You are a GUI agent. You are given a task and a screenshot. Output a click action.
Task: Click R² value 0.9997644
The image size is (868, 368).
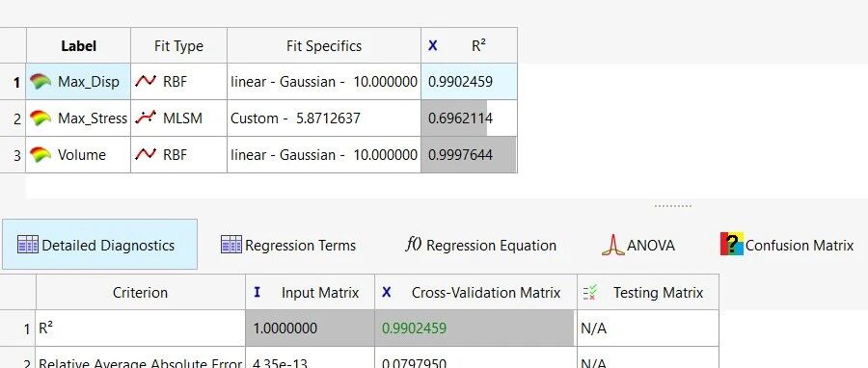(x=469, y=155)
